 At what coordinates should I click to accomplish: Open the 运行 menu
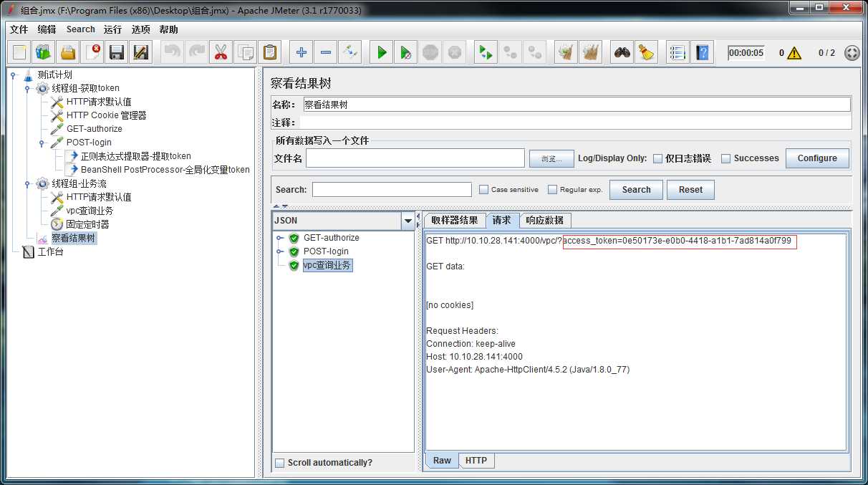tap(112, 29)
